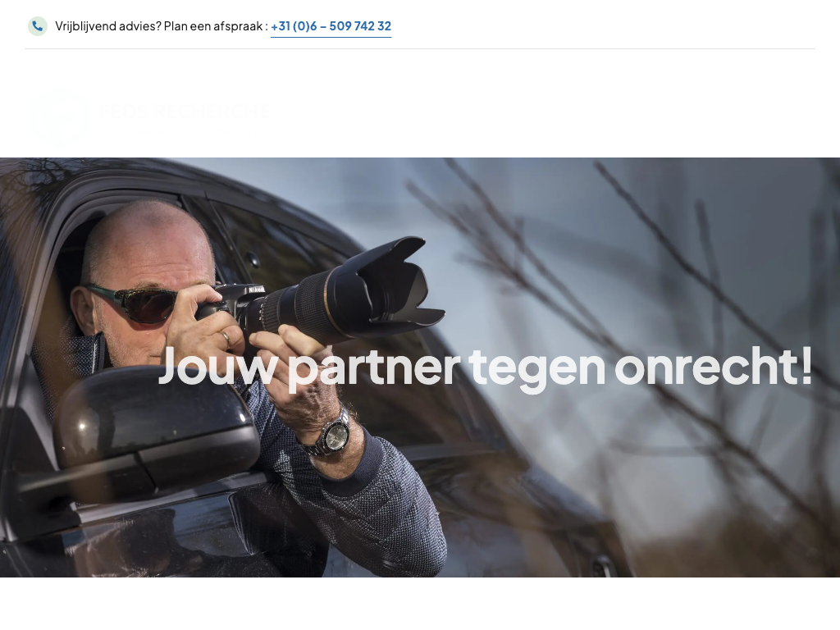This screenshot has width=840, height=630.
Task: Open the faded FEDS RECHERCHE logo text
Action: pyautogui.click(x=185, y=111)
